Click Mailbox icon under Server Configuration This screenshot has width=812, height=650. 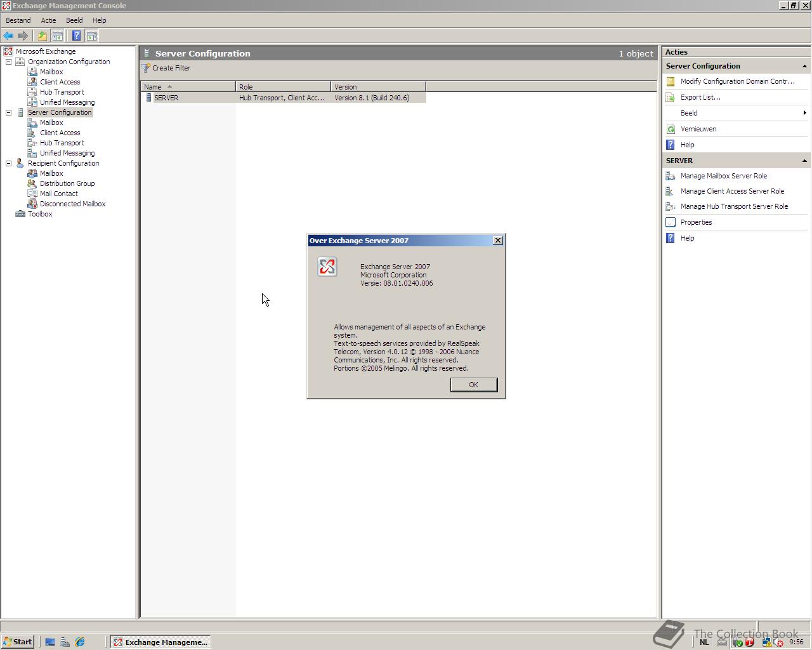click(32, 123)
